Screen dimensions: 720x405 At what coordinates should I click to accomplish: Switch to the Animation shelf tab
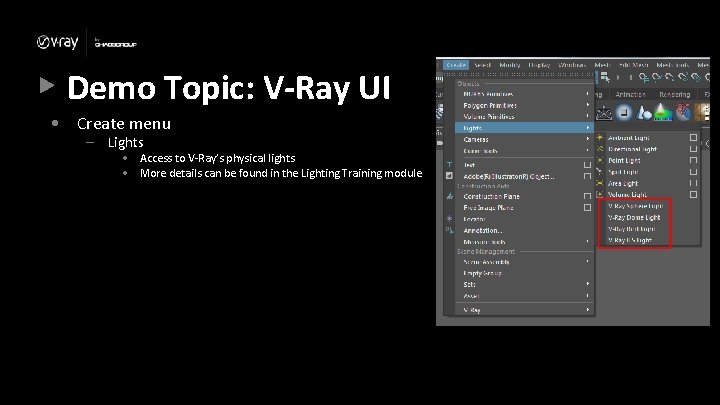(x=630, y=94)
